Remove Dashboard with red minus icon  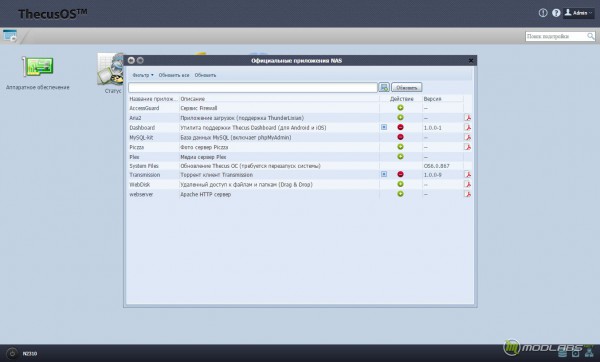[400, 127]
